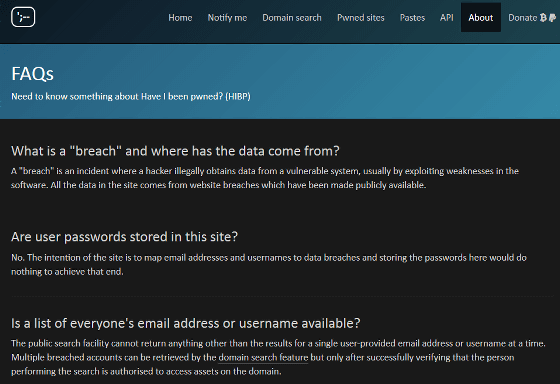The width and height of the screenshot is (560, 384).
Task: Click the HIBP logo icon
Action: point(23,17)
